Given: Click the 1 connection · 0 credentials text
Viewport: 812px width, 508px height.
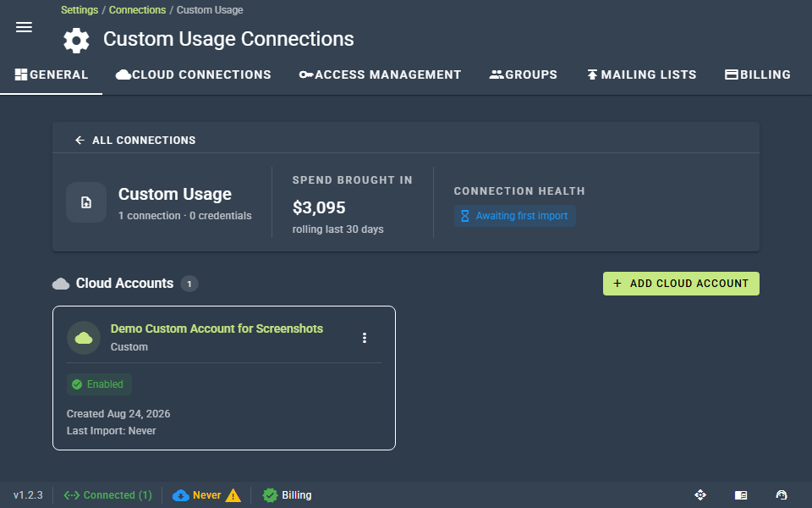Looking at the screenshot, I should click(185, 216).
